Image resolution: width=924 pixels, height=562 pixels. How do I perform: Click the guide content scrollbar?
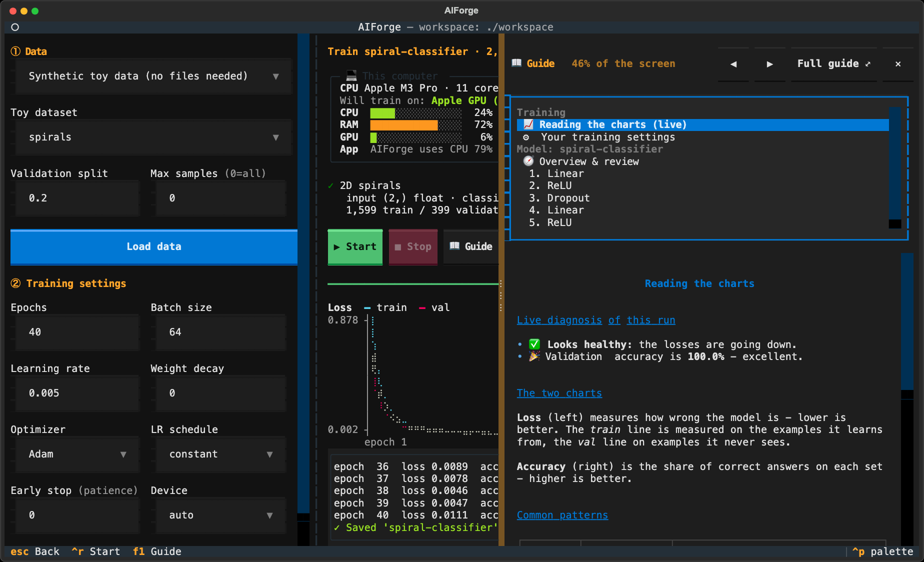(x=907, y=399)
